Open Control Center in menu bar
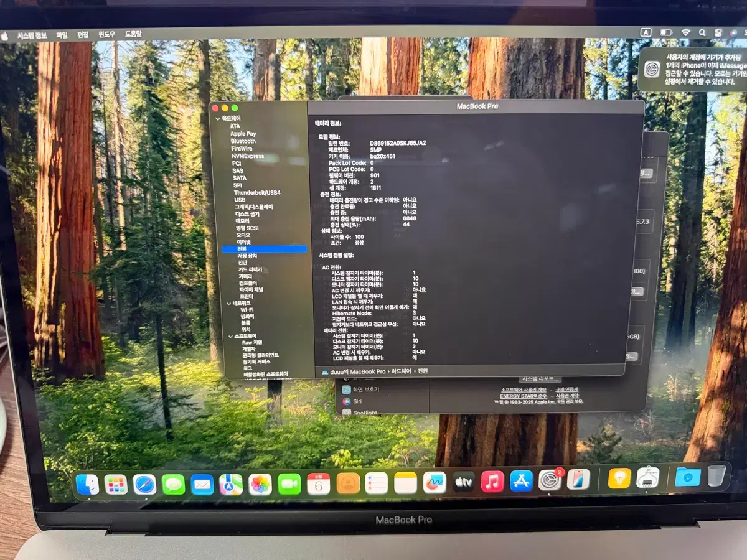This screenshot has width=747, height=560. [x=718, y=32]
